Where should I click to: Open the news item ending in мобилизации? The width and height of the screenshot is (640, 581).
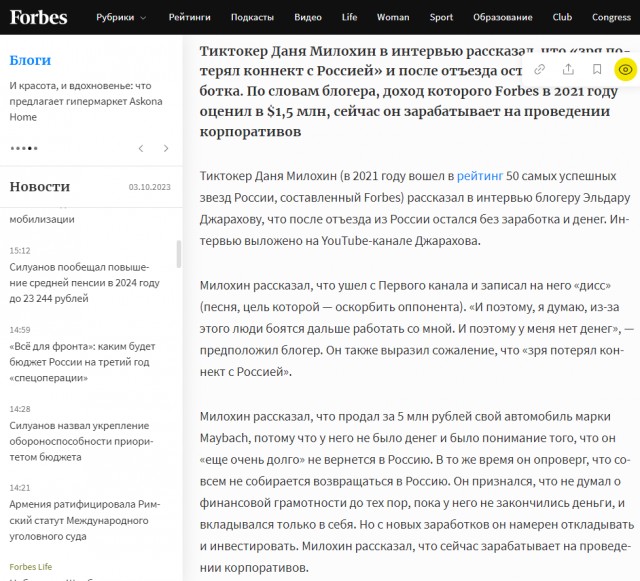click(42, 219)
